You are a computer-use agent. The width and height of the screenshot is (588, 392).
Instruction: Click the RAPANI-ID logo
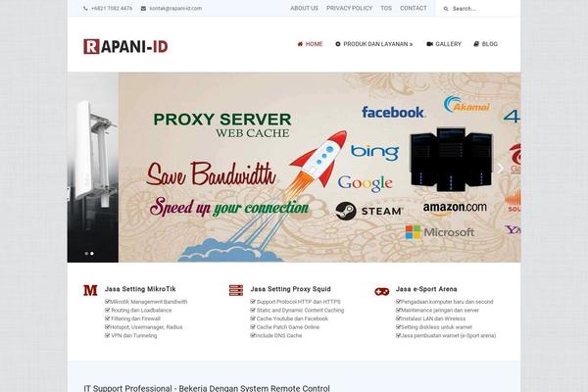(125, 46)
